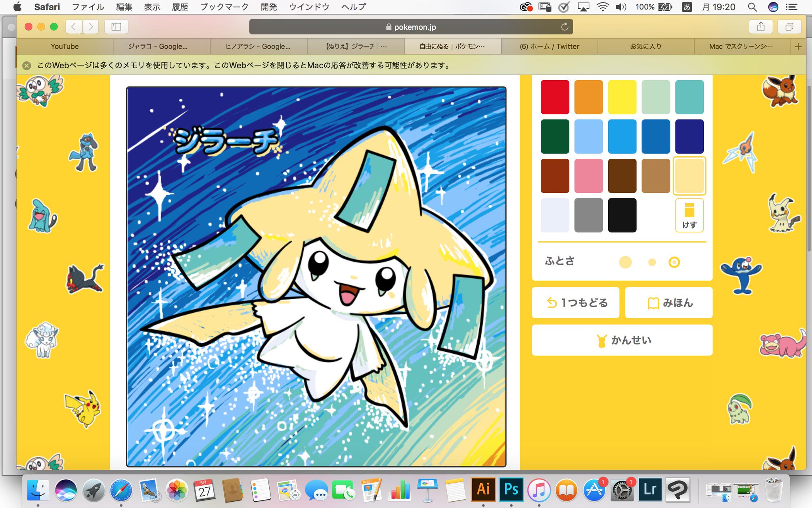Open the ブックマーク menu

pos(224,7)
